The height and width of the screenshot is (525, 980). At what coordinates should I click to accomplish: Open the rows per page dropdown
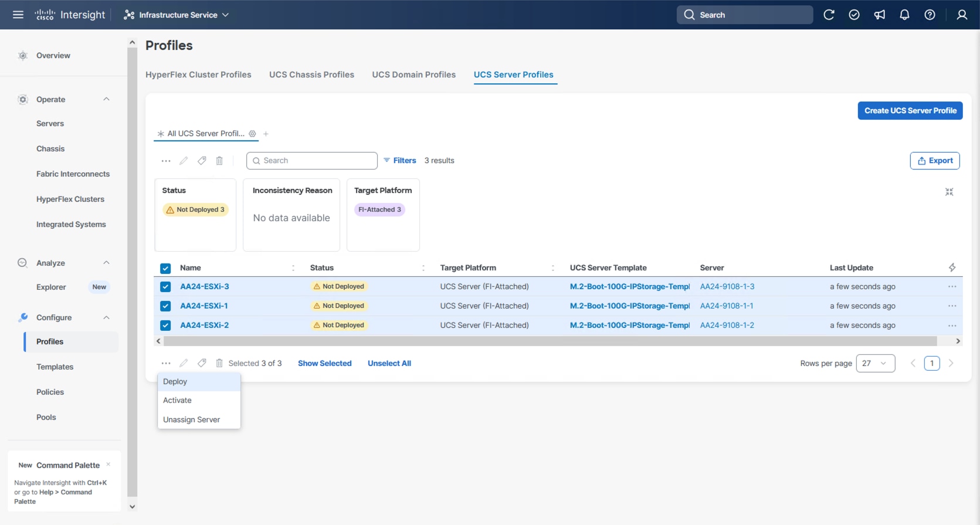875,363
